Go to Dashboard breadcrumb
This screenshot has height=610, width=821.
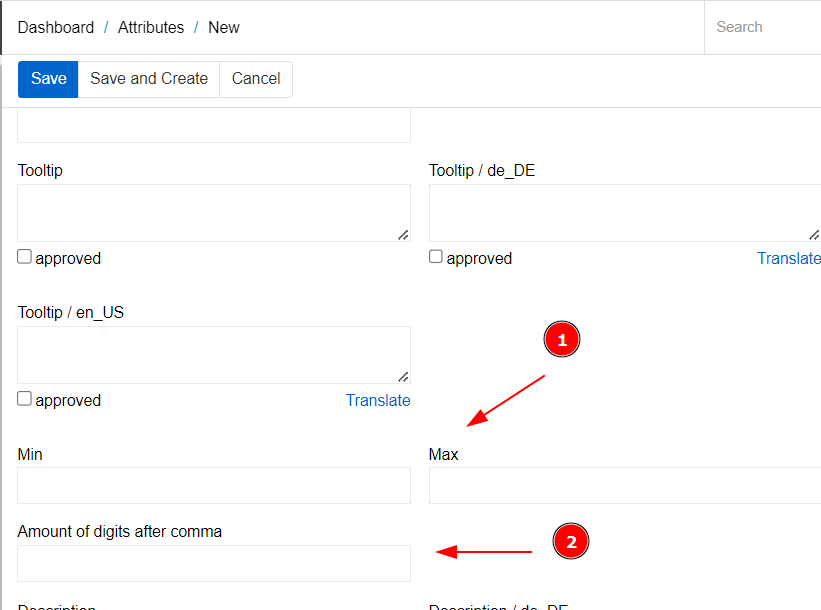(56, 27)
